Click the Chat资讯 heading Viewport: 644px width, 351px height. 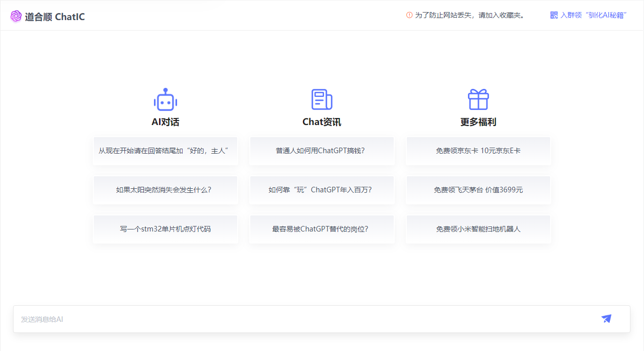[322, 122]
